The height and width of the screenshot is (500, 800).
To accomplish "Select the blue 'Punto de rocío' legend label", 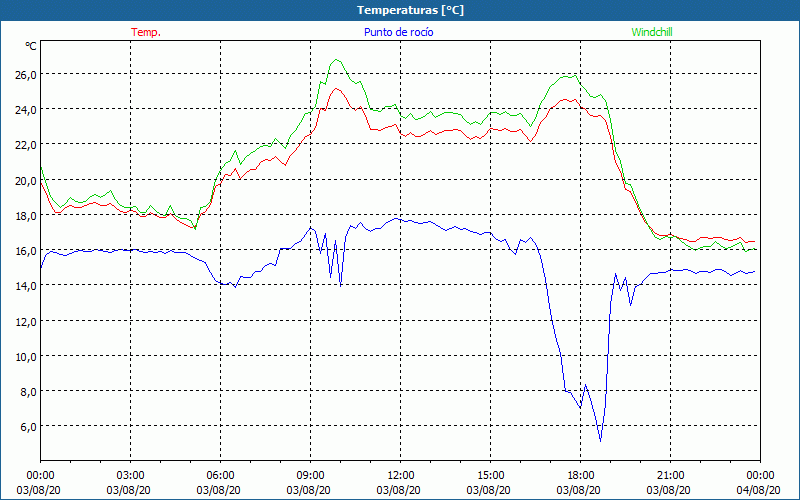I will click(x=398, y=32).
